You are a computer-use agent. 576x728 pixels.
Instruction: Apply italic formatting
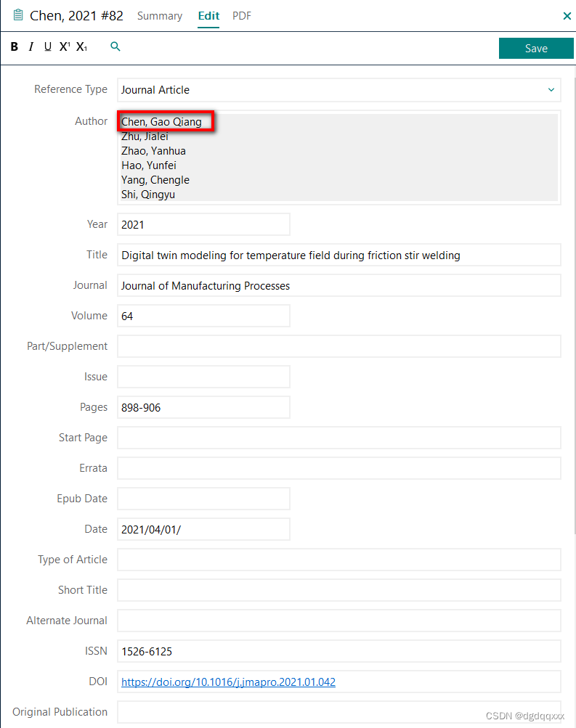pyautogui.click(x=31, y=47)
